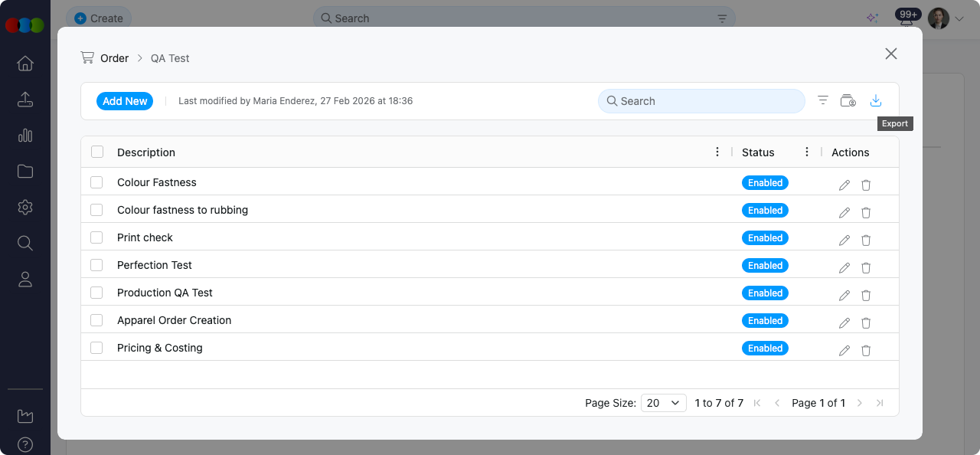980x455 pixels.
Task: Open the filter icon beside the search field
Action: pyautogui.click(x=823, y=100)
